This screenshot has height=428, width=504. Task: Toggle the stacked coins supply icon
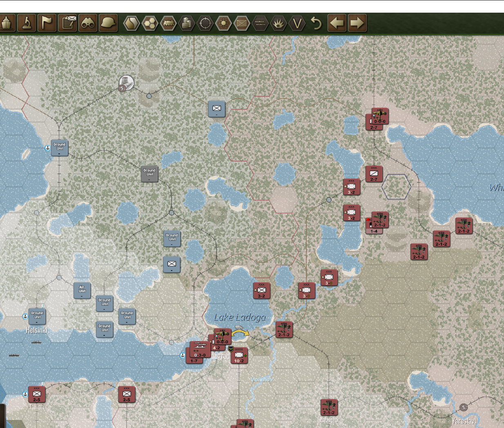tap(187, 23)
